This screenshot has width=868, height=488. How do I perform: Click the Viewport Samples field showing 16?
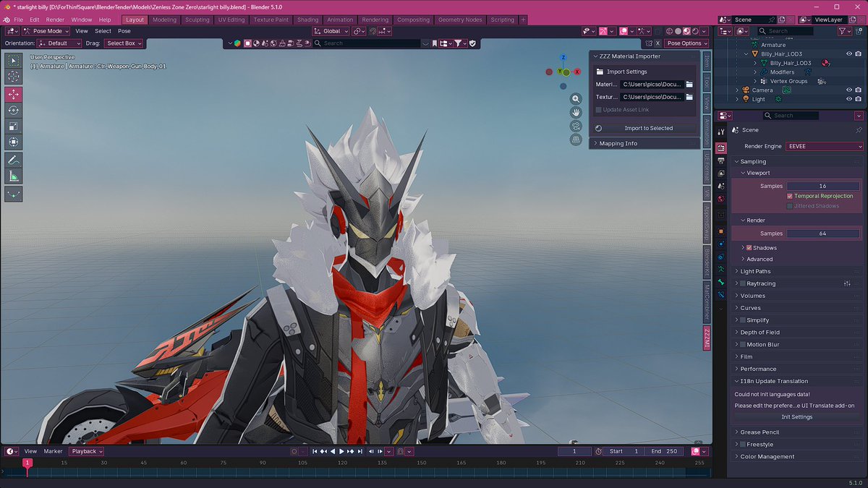pos(823,186)
